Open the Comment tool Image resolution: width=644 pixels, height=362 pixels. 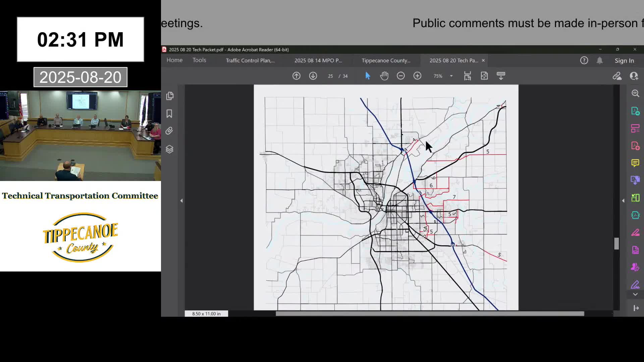(x=635, y=163)
